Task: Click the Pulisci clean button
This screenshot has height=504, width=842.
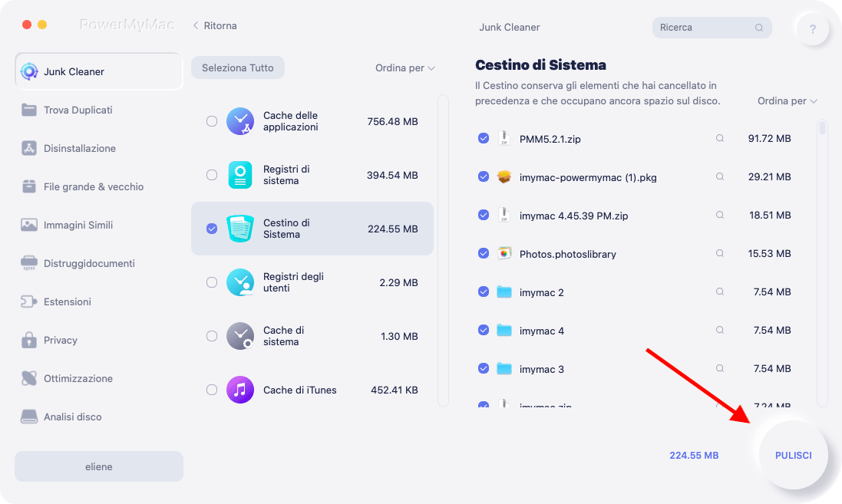Action: click(x=793, y=455)
